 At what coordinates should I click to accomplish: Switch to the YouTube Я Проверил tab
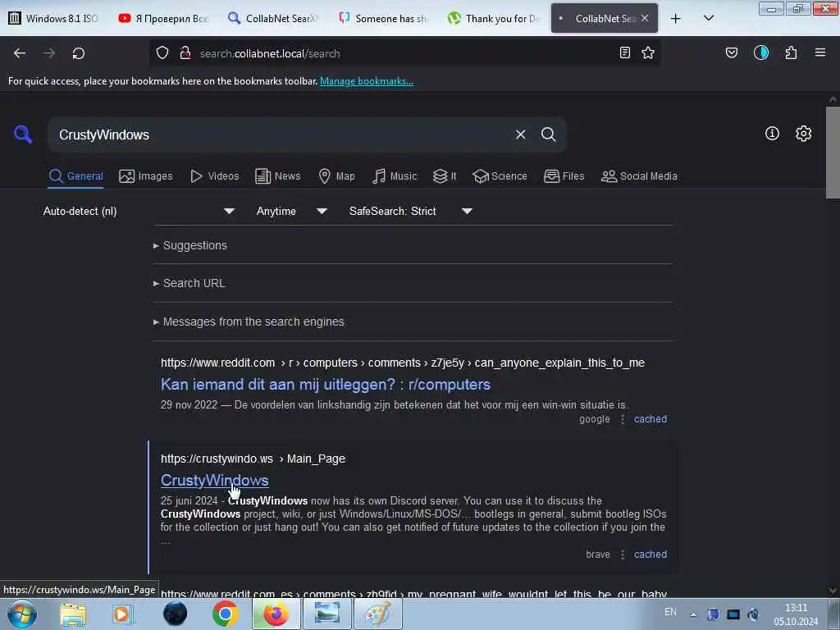[x=163, y=18]
